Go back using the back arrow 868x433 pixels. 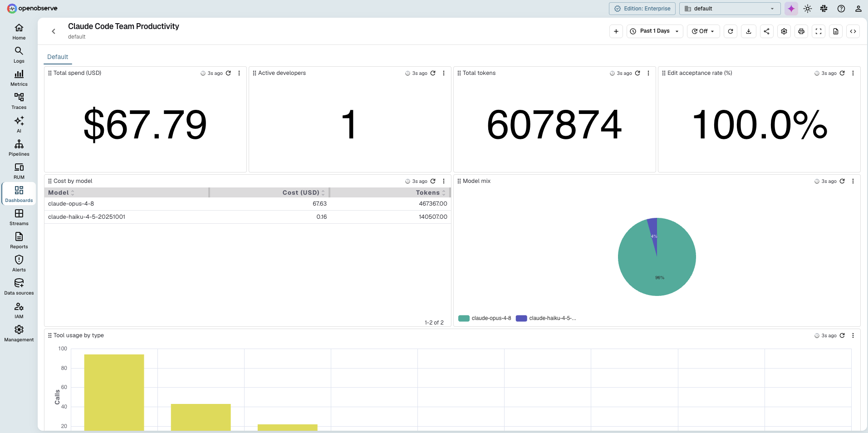coord(54,31)
